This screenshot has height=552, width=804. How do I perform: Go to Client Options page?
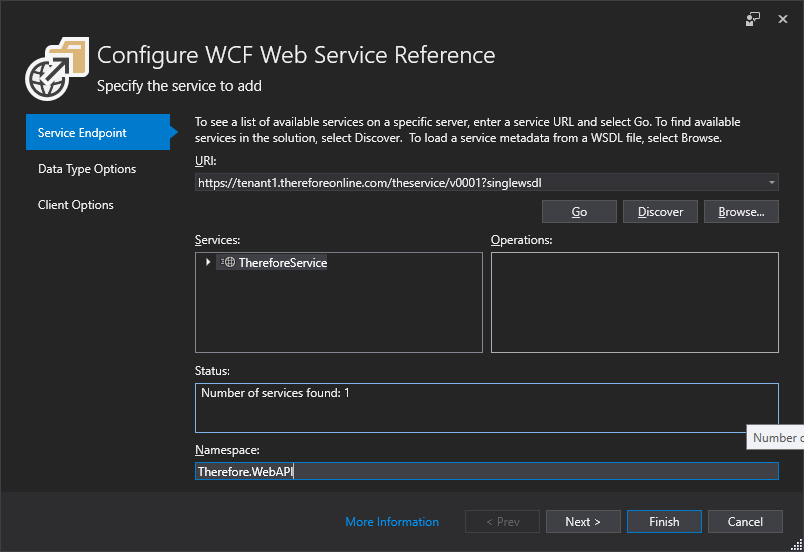click(76, 205)
